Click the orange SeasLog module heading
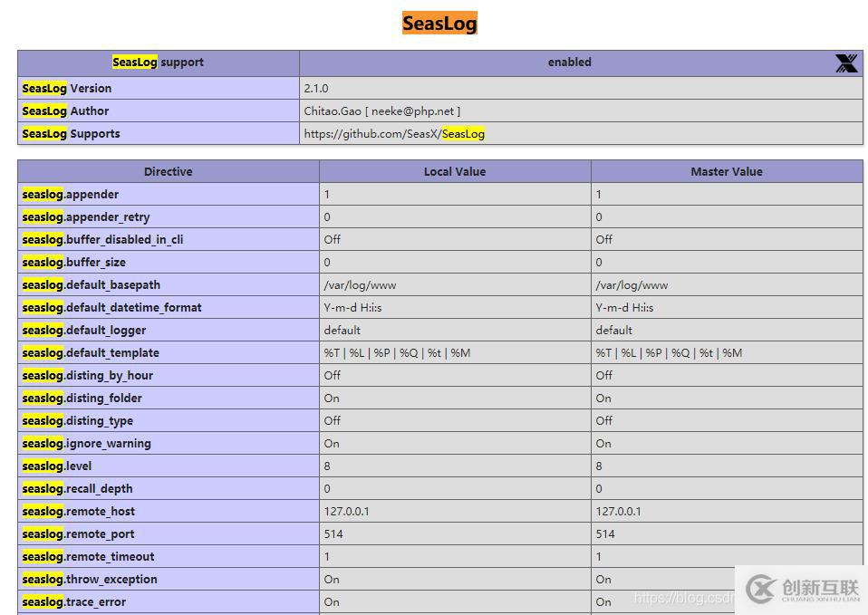 pos(439,24)
